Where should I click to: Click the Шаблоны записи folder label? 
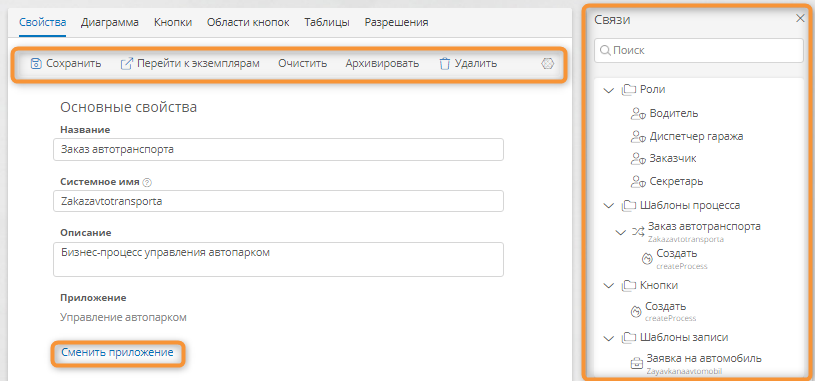(684, 338)
